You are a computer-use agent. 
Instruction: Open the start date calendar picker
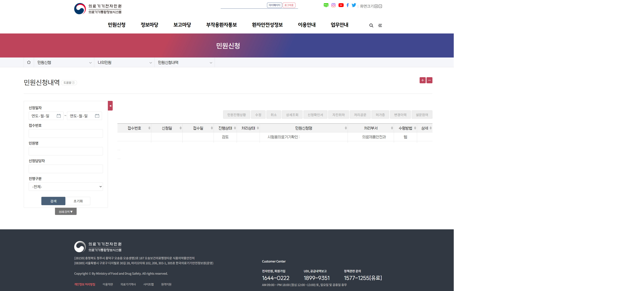(59, 116)
